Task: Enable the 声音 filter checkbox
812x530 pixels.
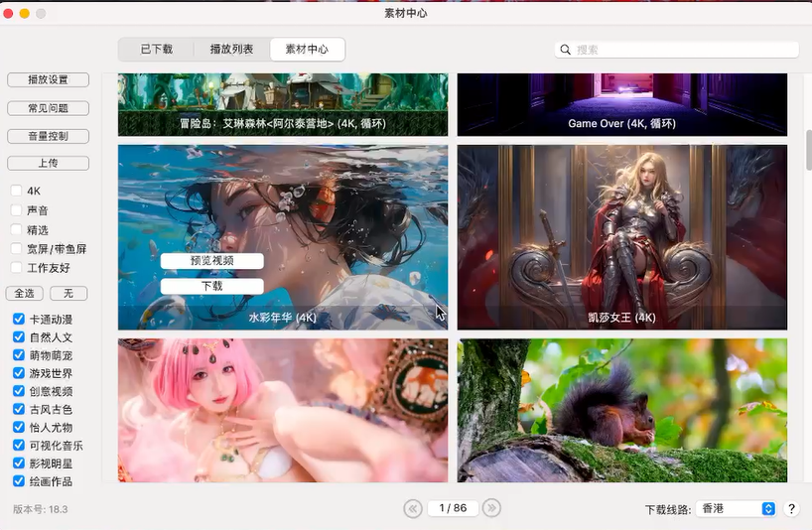Action: (17, 210)
